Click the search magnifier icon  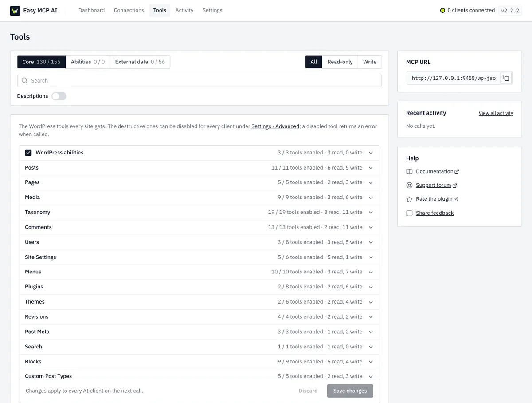coord(25,80)
